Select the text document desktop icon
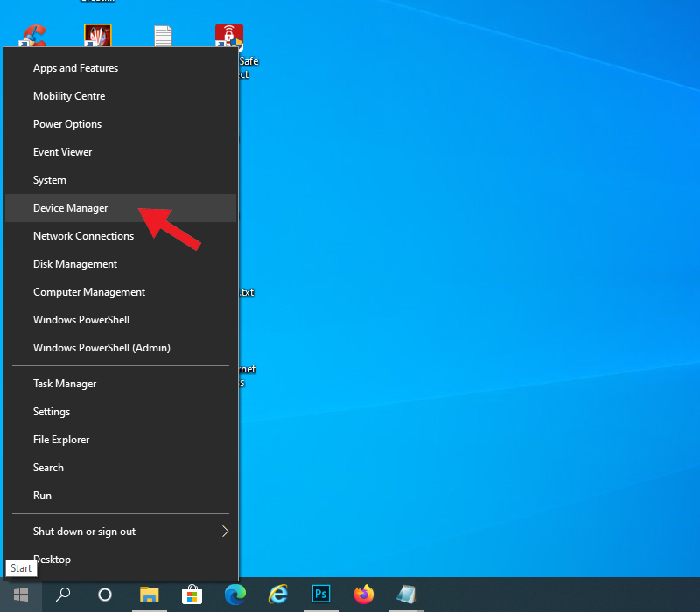 pos(163,36)
